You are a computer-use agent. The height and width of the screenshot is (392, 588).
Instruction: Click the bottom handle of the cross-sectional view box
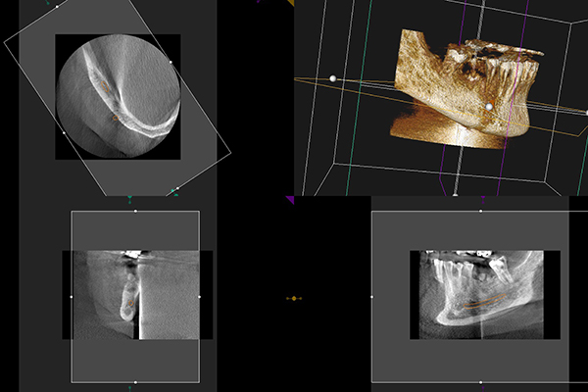click(135, 381)
